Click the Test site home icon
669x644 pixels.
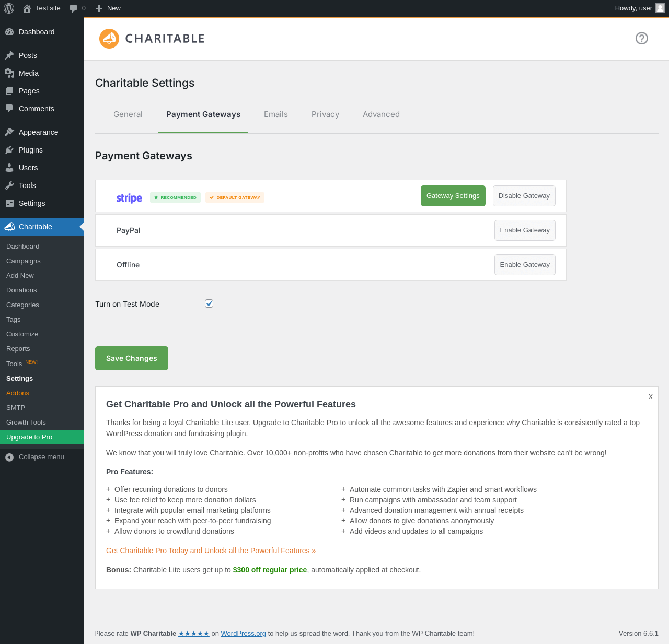tap(27, 8)
